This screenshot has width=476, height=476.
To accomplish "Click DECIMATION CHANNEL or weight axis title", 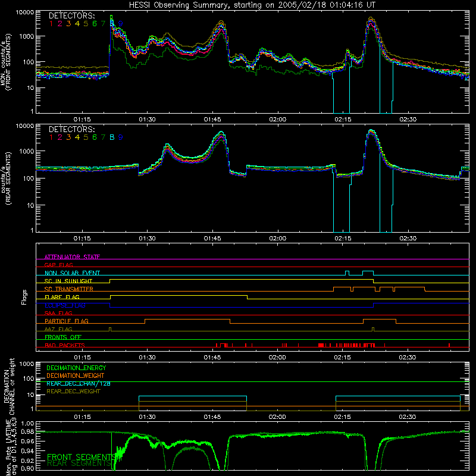I will point(9,386).
